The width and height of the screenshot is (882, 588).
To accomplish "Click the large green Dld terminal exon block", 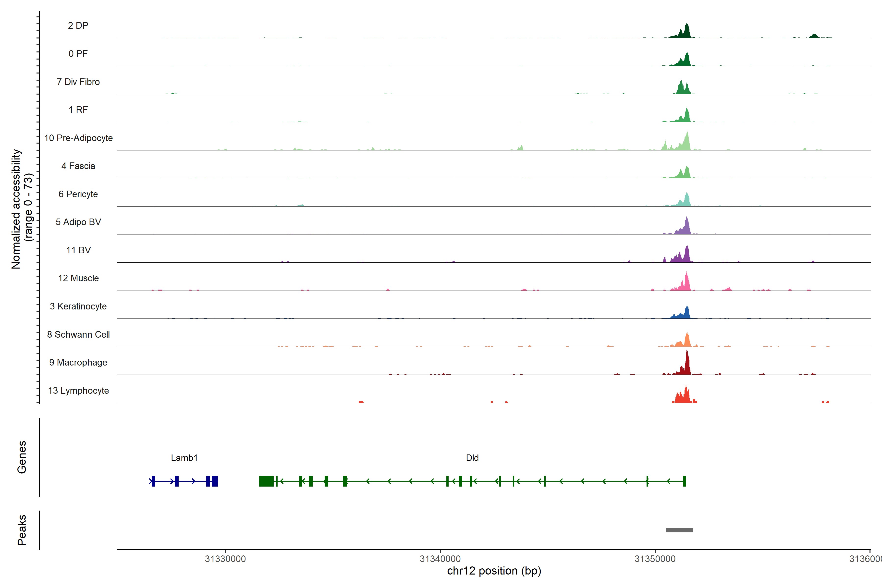I will tap(266, 481).
